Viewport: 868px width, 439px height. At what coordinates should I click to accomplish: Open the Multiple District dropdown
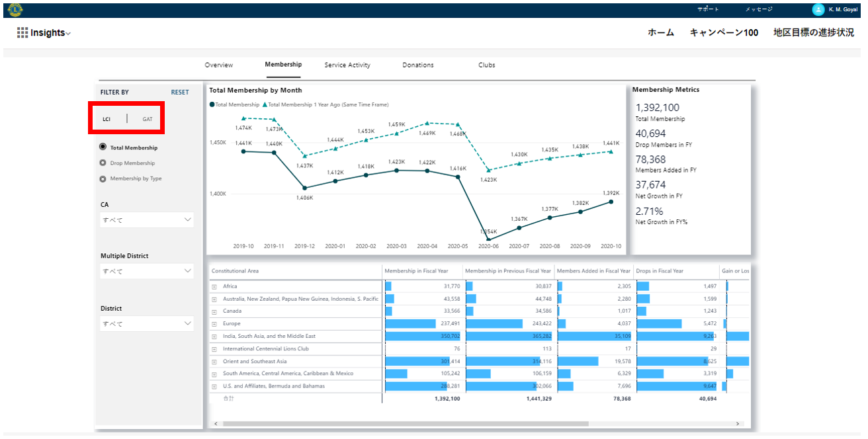pyautogui.click(x=147, y=271)
